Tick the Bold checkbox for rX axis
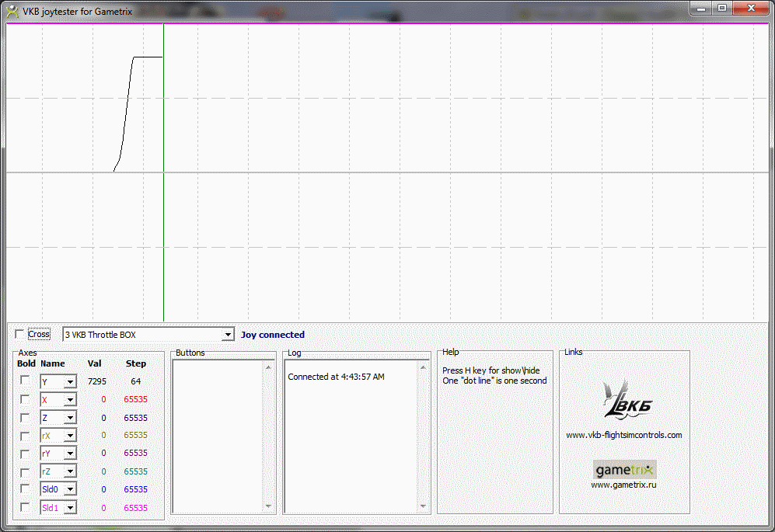775x532 pixels. 24,436
